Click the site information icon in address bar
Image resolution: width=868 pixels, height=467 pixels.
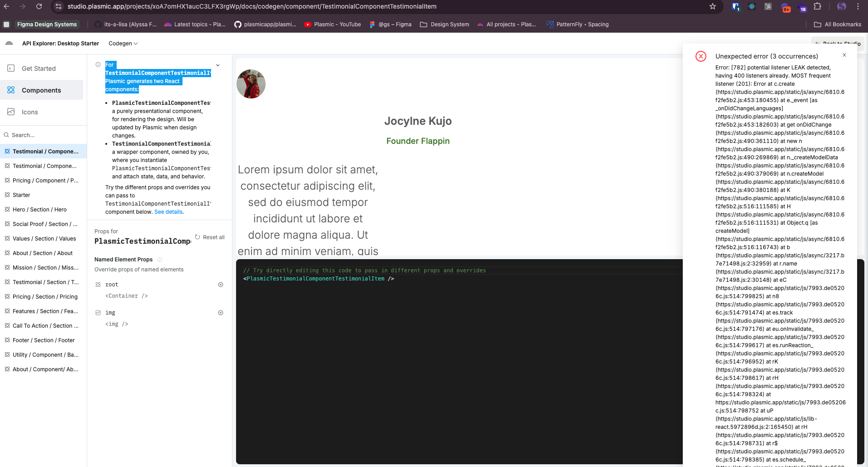click(58, 6)
